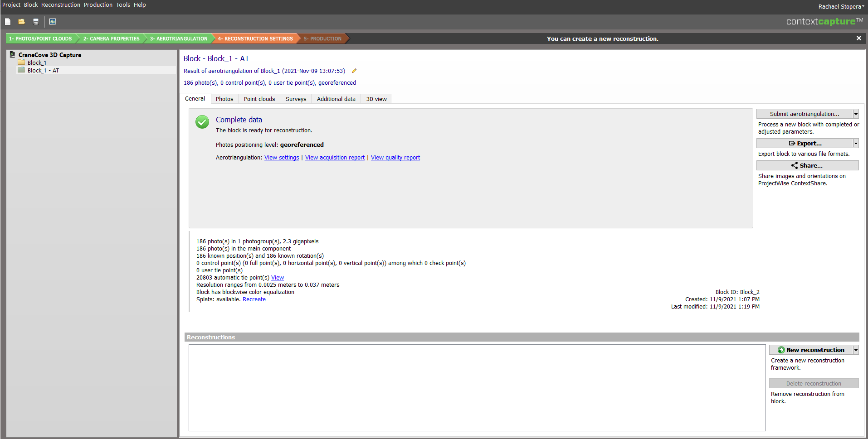Click the Share button
This screenshot has height=439, width=868.
(807, 165)
